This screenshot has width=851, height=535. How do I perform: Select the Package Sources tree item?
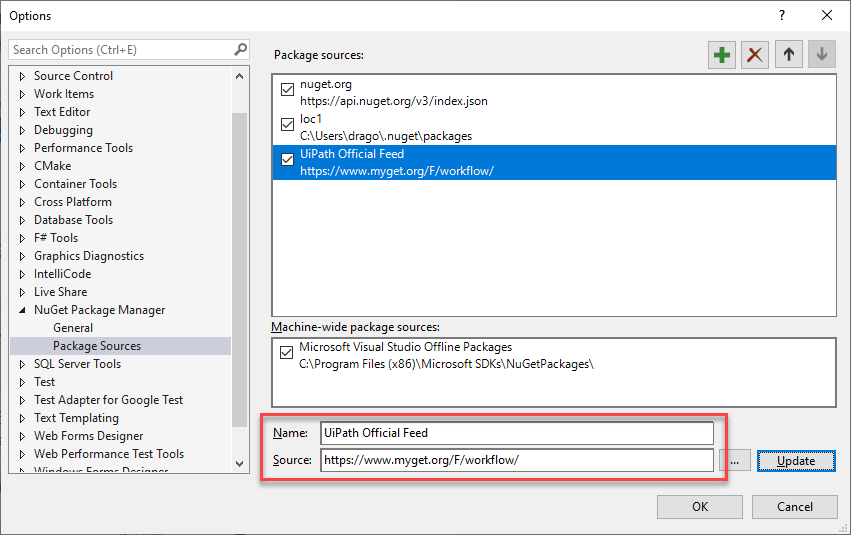click(97, 346)
